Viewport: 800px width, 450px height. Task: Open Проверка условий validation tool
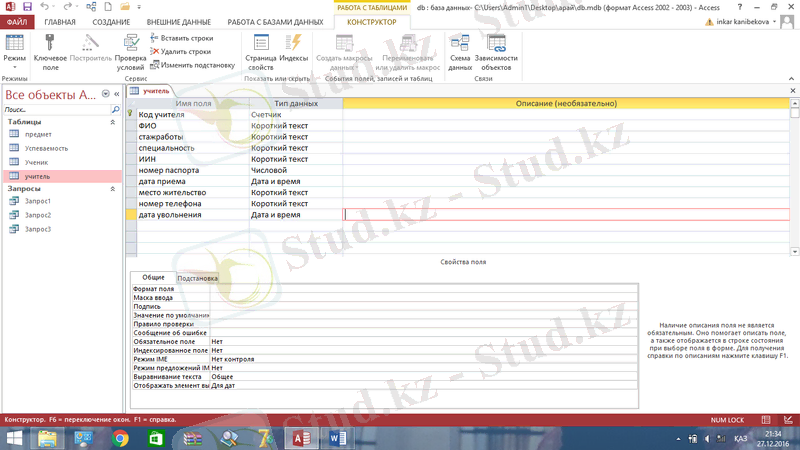point(130,43)
